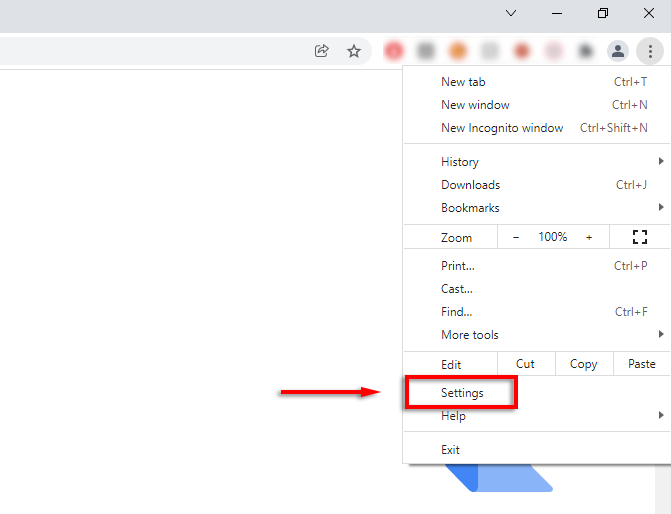Click Exit at the menu bottom
Image resolution: width=671 pixels, height=514 pixels.
[537, 450]
